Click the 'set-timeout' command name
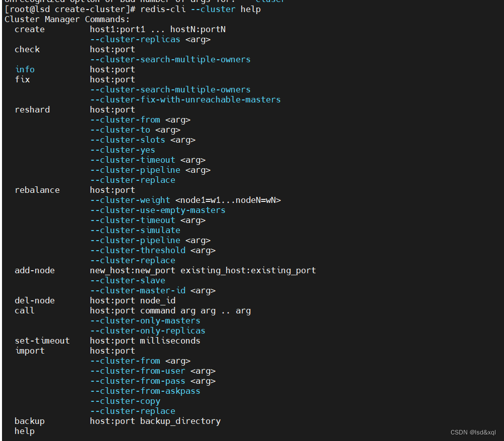 (42, 341)
